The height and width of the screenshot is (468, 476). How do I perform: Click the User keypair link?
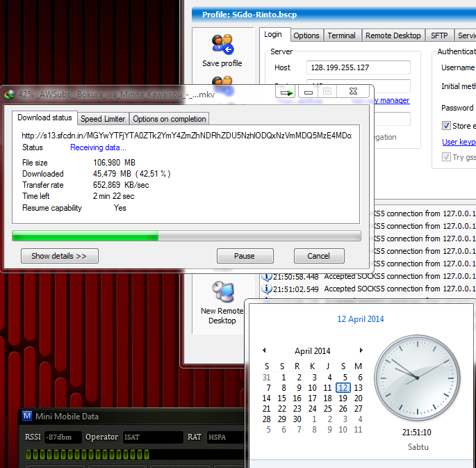click(459, 142)
